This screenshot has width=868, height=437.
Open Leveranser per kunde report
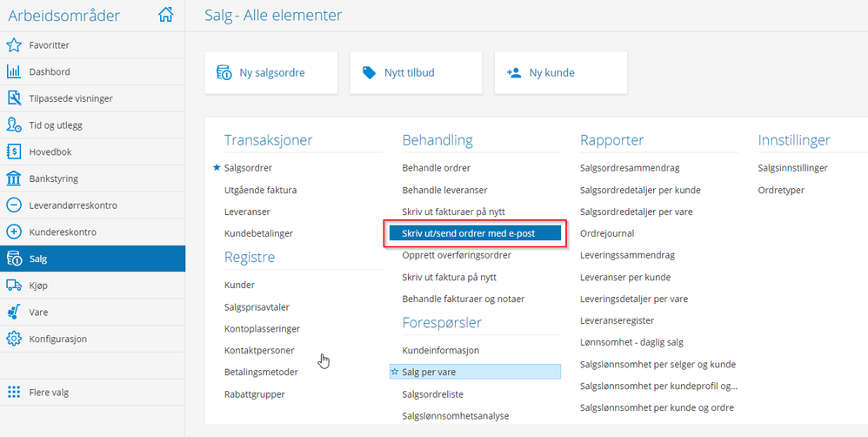(x=625, y=277)
